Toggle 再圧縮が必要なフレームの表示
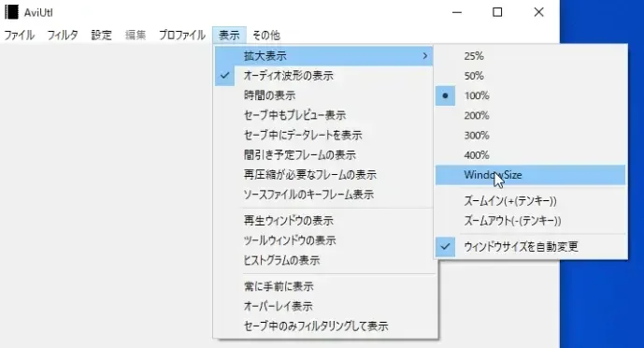 (x=324, y=175)
